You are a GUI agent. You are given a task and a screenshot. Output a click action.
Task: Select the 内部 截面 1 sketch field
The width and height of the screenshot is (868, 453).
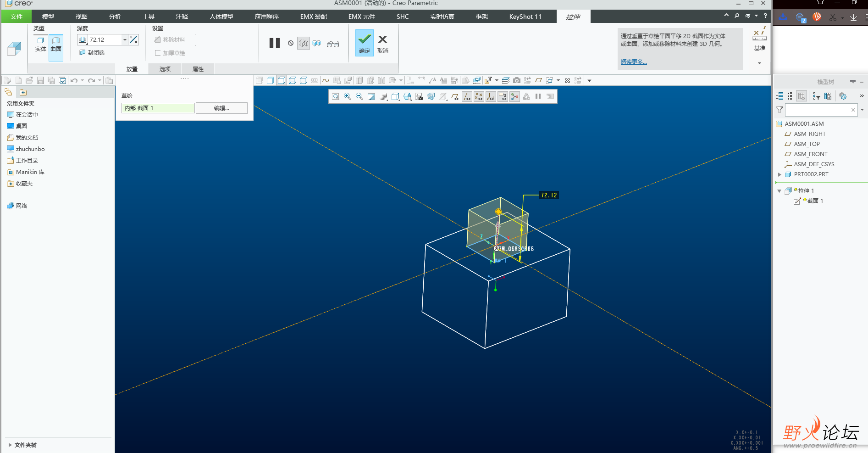[x=158, y=108]
